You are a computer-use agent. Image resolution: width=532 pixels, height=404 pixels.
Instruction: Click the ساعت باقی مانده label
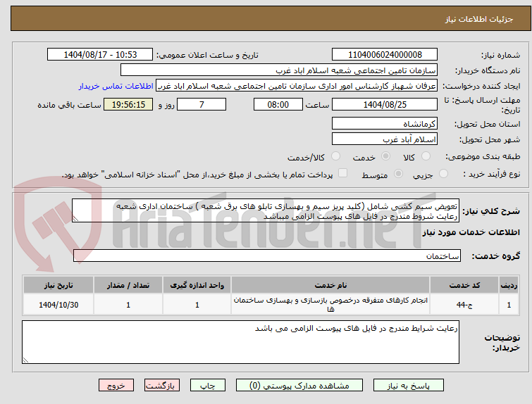point(69,105)
